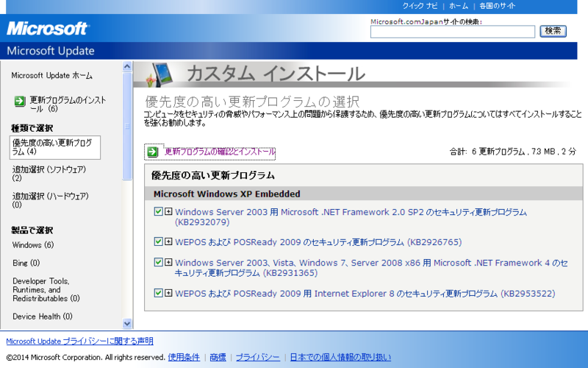Open Internet Explorer 8 KB2953522 update link

(x=365, y=293)
